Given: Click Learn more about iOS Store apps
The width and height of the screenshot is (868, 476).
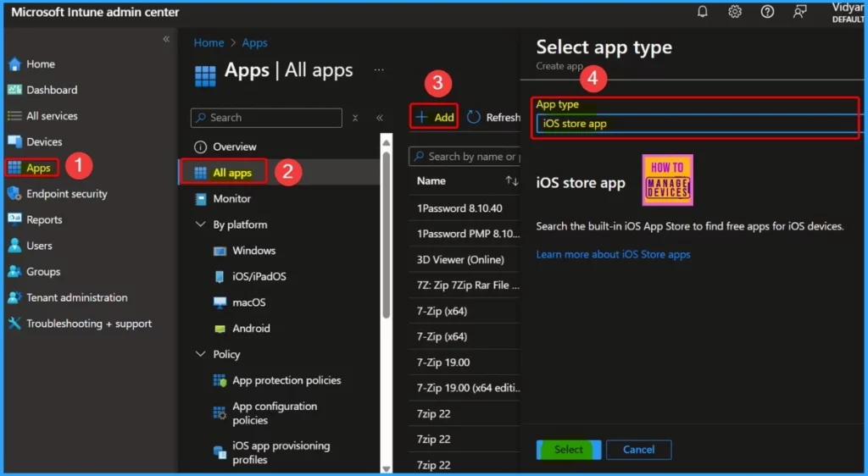Looking at the screenshot, I should click(614, 255).
